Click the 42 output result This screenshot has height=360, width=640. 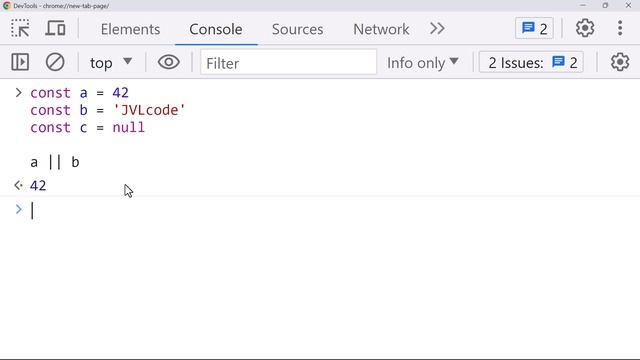[38, 186]
